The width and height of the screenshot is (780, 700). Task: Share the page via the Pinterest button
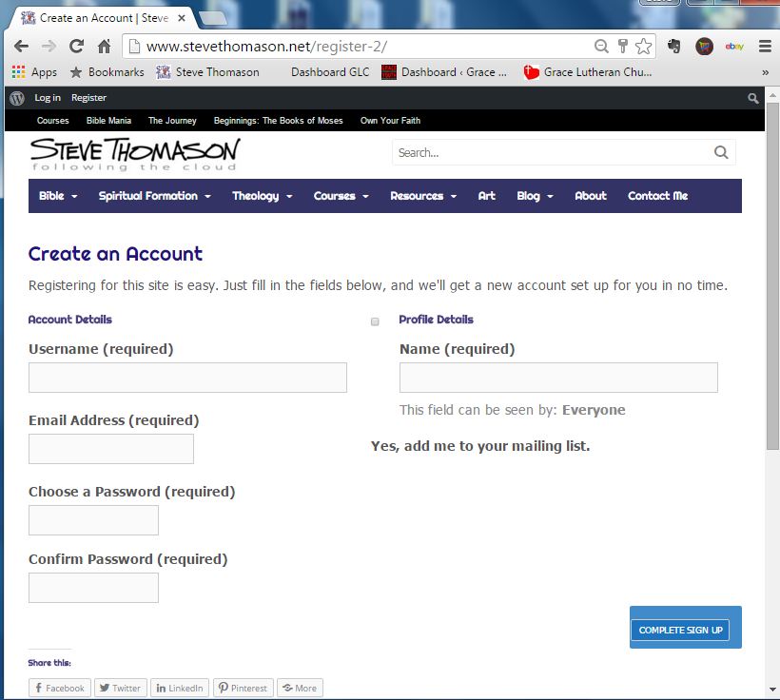(x=243, y=687)
